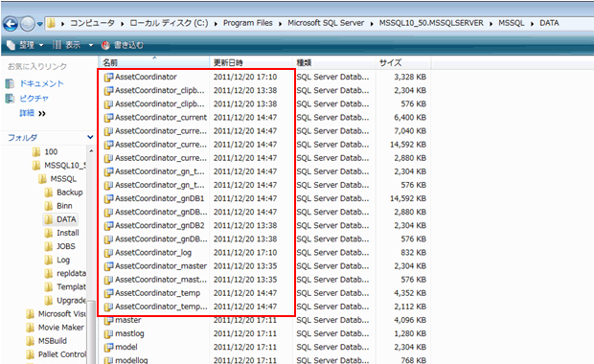
Task: Open the 整理 (Organize) menu
Action: click(x=25, y=45)
